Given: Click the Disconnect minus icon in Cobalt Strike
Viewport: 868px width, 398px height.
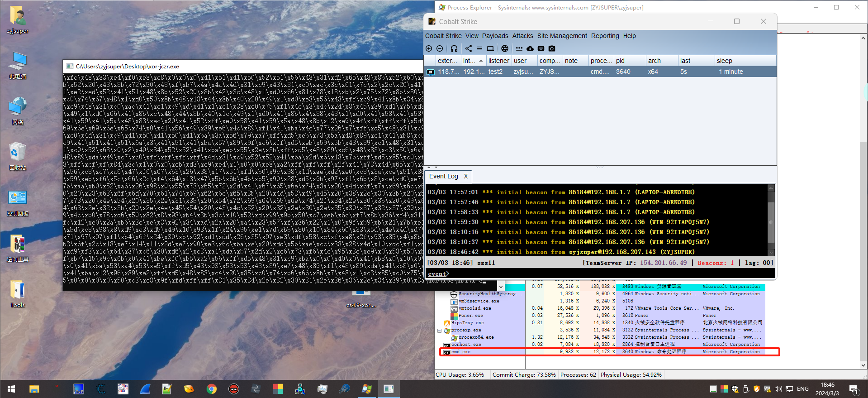Looking at the screenshot, I should pos(440,48).
